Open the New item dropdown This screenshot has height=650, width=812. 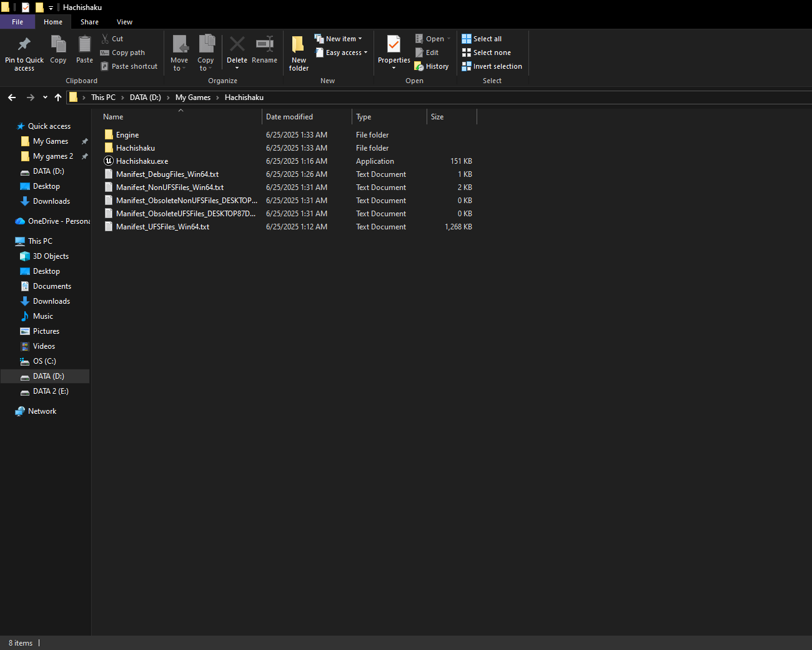click(x=338, y=39)
